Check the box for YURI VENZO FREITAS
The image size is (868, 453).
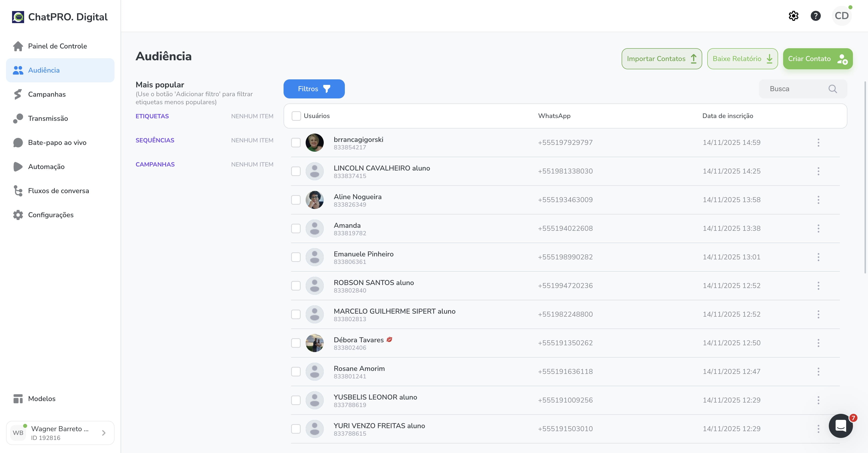point(296,429)
